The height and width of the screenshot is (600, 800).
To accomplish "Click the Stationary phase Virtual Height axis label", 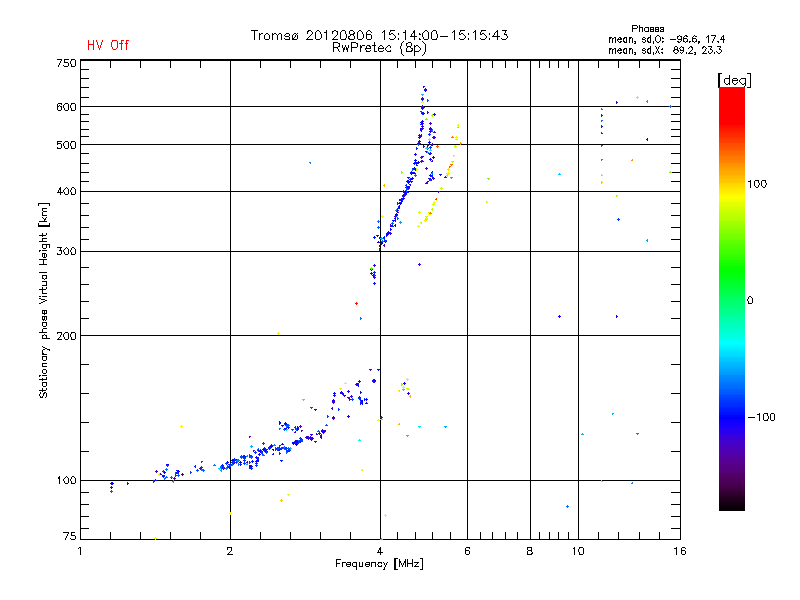I will (x=44, y=300).
